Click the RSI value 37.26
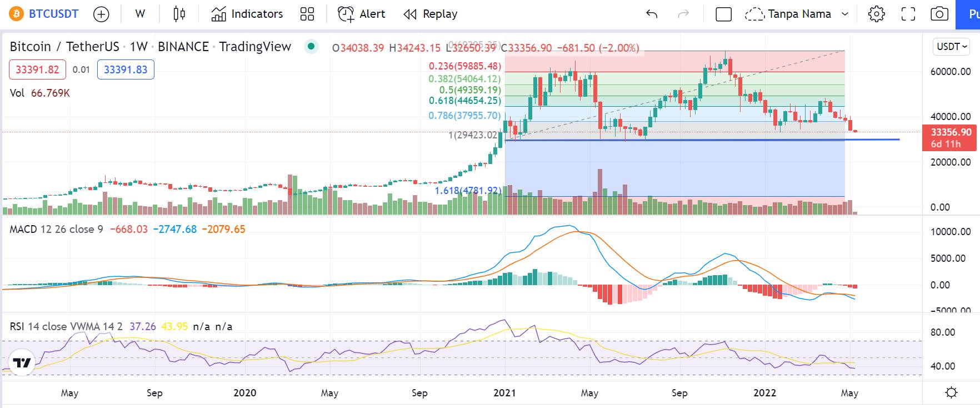980x408 pixels. (x=143, y=326)
